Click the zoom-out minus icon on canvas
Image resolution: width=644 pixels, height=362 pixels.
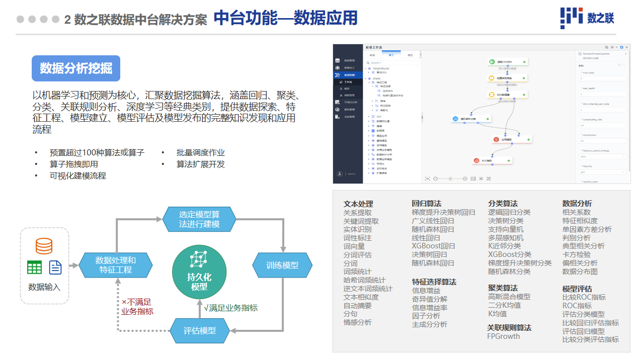tap(435, 178)
